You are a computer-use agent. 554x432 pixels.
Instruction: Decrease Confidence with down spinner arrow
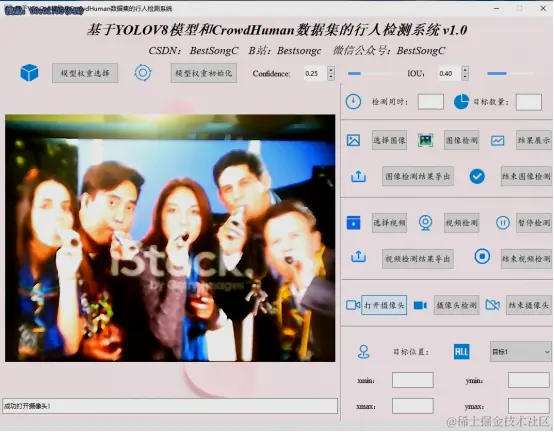[x=331, y=77]
